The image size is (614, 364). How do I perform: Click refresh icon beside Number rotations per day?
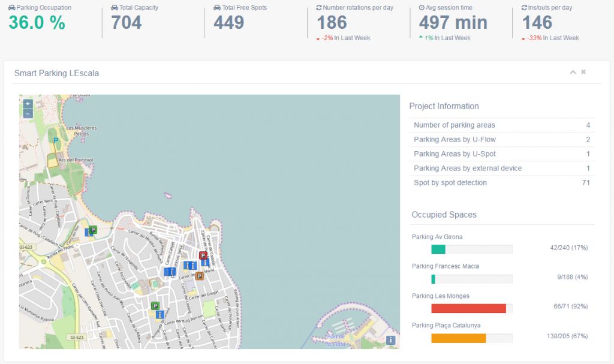click(x=318, y=8)
